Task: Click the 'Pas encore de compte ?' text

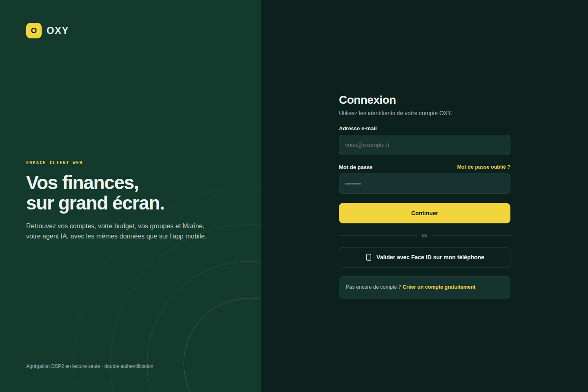Action: pos(373,287)
